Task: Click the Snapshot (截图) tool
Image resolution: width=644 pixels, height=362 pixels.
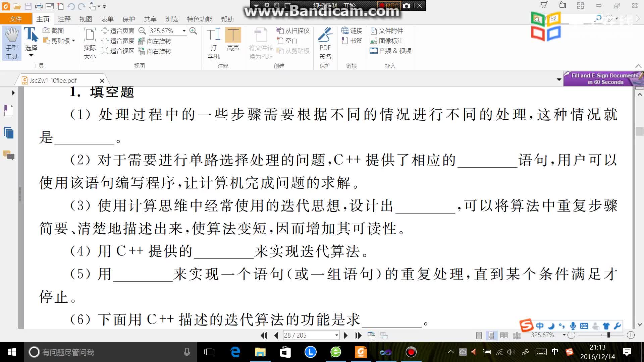Action: click(53, 31)
